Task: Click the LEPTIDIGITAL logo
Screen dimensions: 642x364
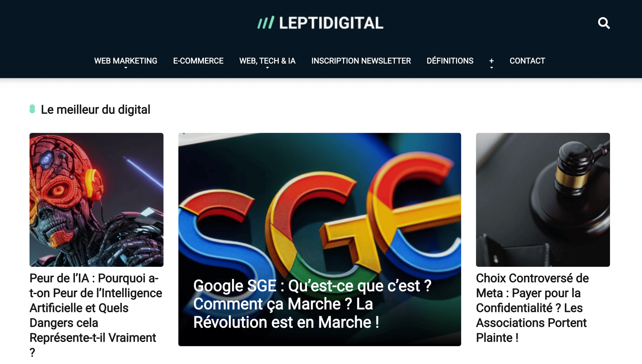Action: pos(320,23)
